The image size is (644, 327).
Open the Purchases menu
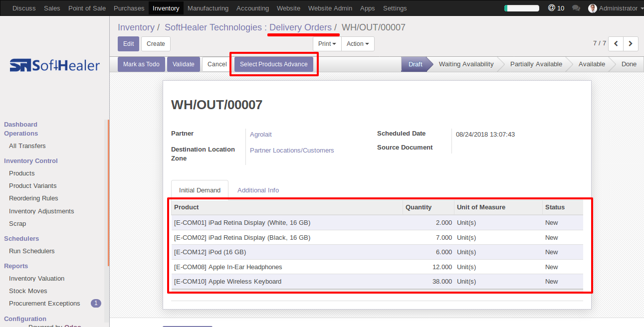tap(129, 8)
